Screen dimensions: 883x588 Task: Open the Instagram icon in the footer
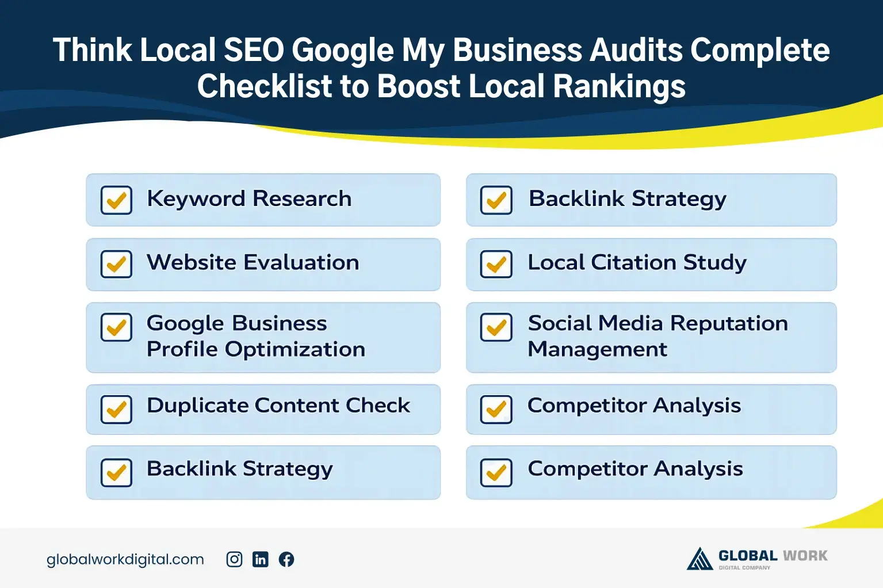coord(234,559)
